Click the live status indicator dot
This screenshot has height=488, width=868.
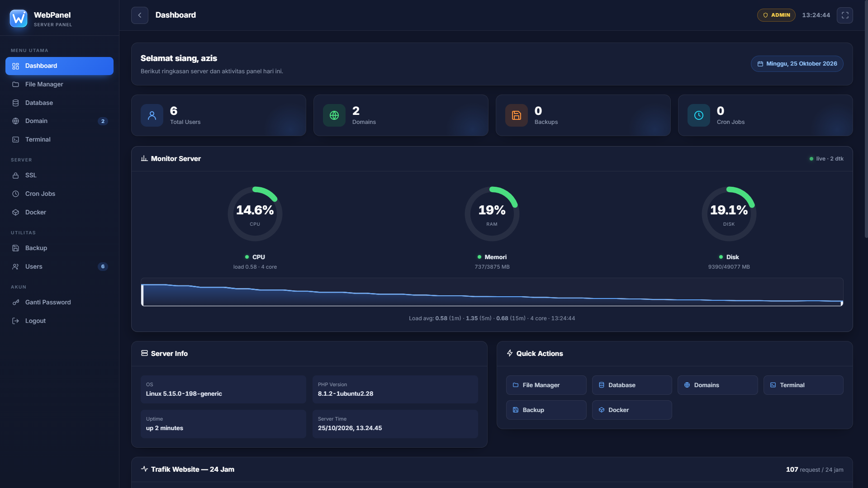click(x=811, y=159)
